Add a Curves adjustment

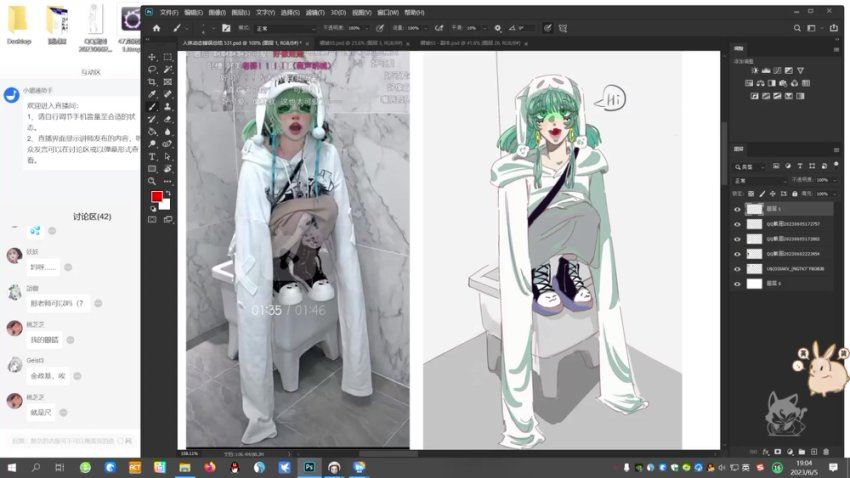(777, 70)
